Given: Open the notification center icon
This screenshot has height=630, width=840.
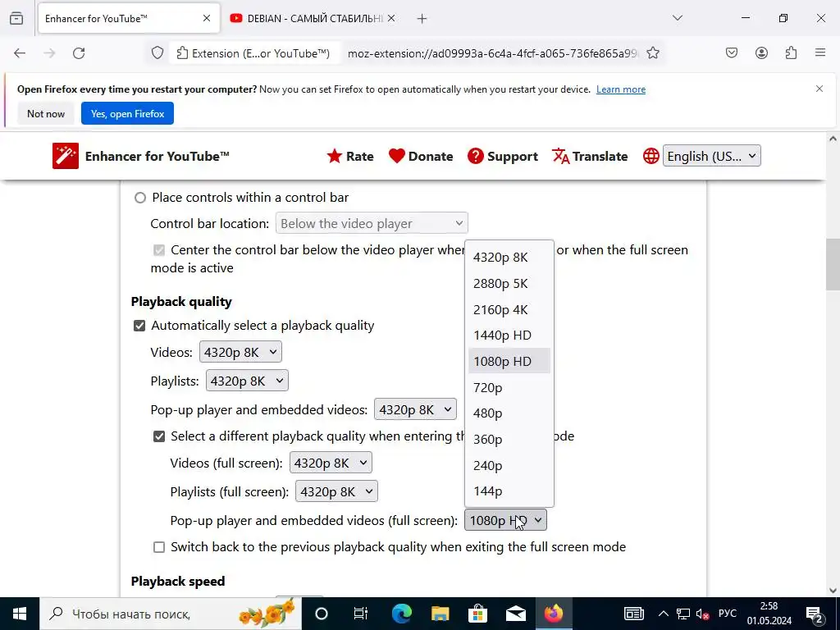Looking at the screenshot, I should [815, 614].
